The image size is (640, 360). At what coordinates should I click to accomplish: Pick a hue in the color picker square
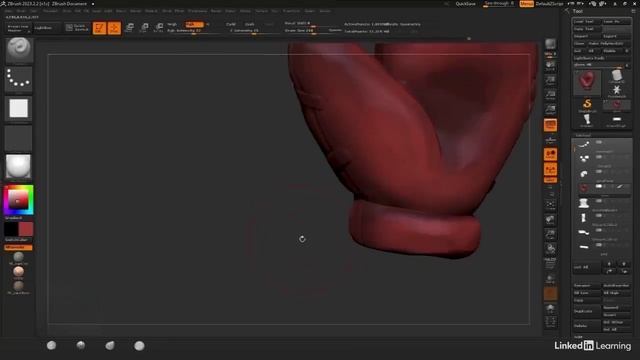pos(18,200)
